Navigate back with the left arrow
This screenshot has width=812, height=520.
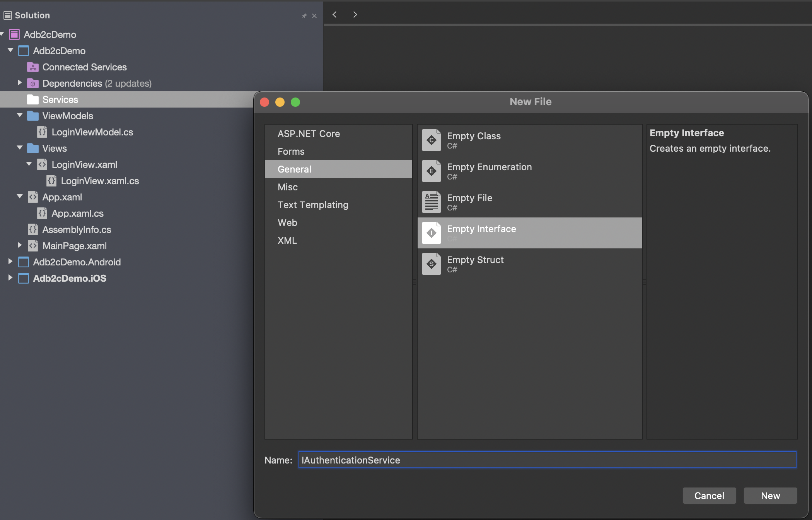click(335, 15)
